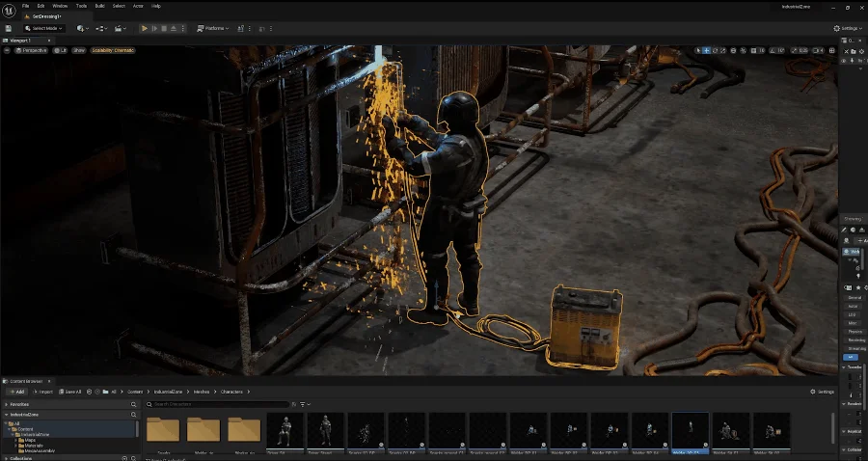Toggle surface snapping in viewport toolbar
This screenshot has width=868, height=461.
click(743, 50)
